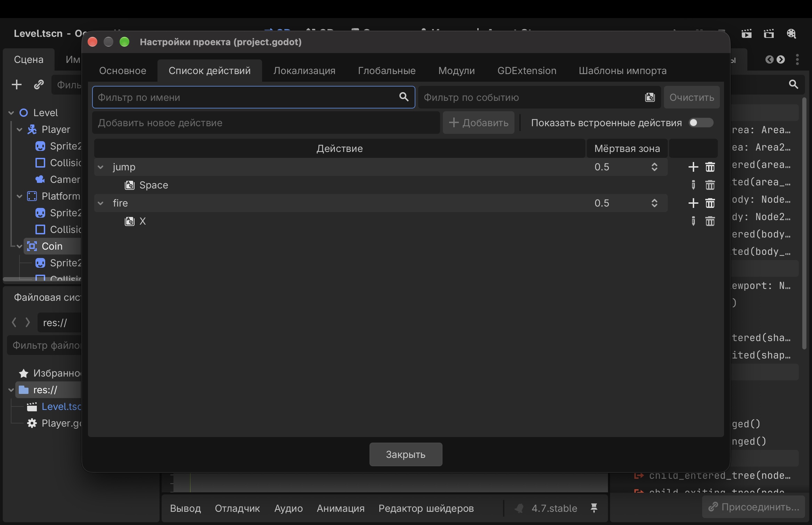Open the Локализация tab
This screenshot has height=525, width=812.
304,71
